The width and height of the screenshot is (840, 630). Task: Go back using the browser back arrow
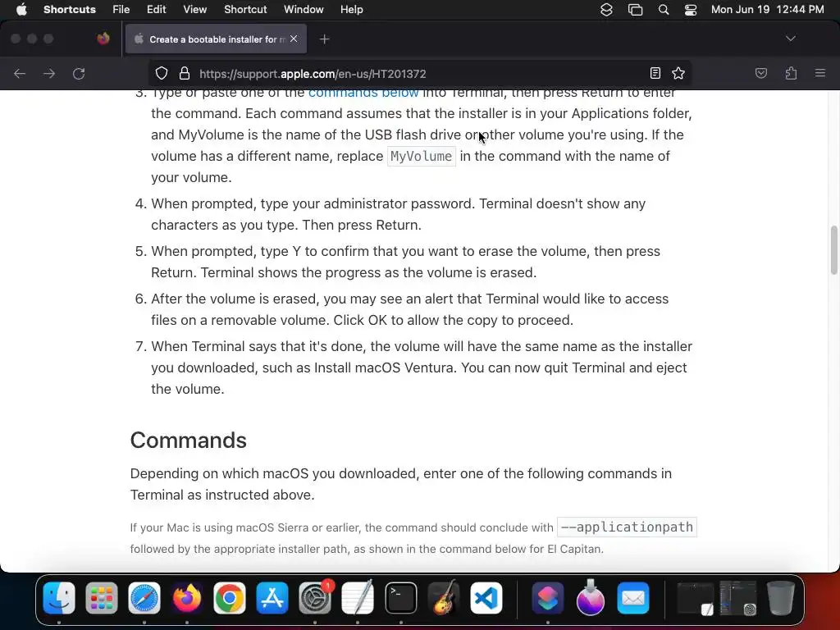tap(20, 73)
